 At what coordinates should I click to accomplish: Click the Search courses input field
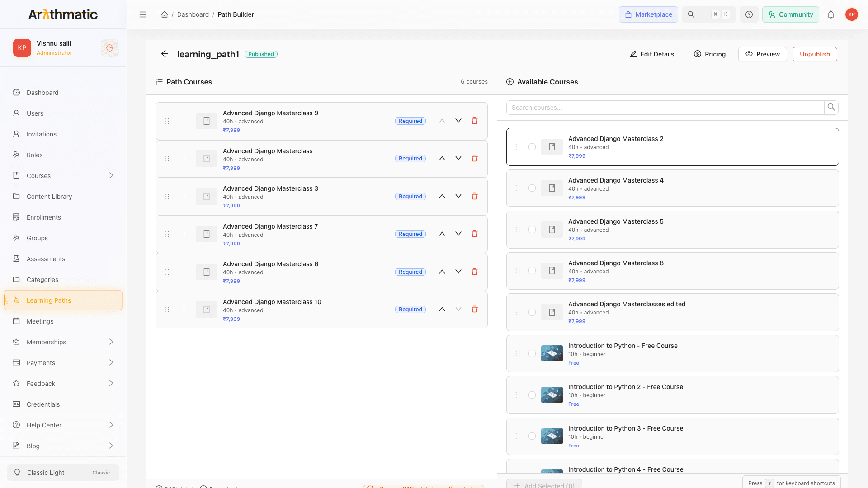point(665,108)
